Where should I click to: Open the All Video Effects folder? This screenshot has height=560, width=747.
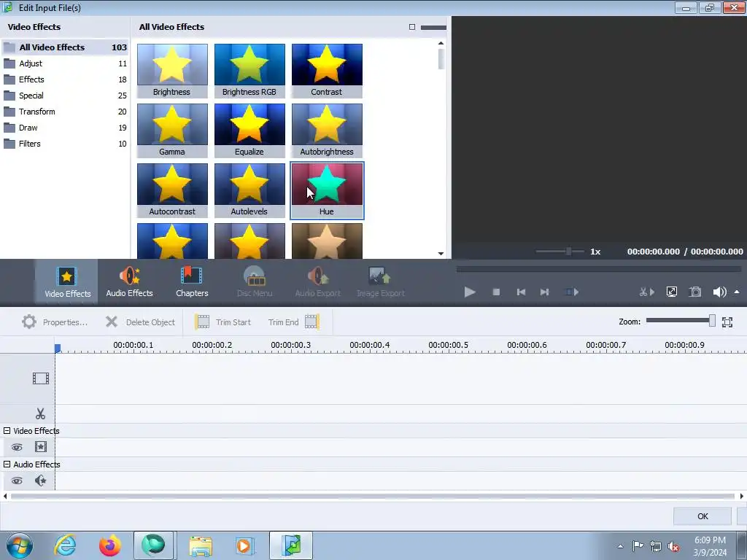tap(65, 47)
